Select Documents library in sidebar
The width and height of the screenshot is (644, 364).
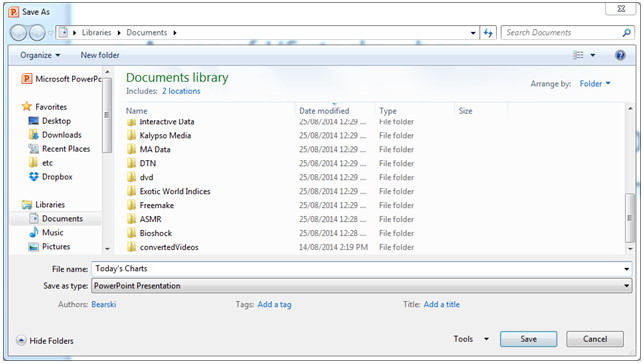click(x=56, y=219)
